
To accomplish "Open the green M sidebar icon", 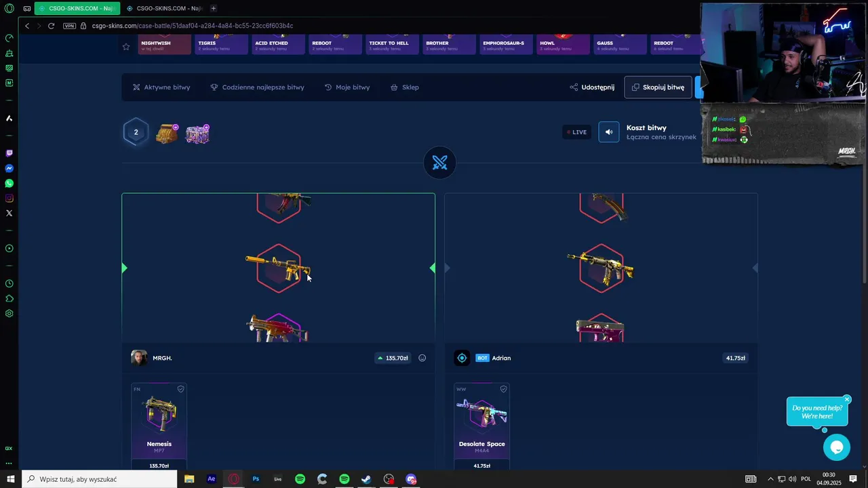I will 9,83.
